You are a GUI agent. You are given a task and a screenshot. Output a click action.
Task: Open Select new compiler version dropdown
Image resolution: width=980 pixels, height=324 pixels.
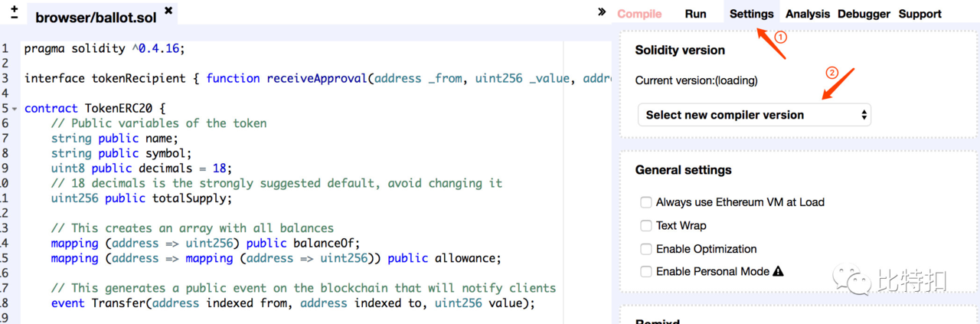(x=754, y=115)
